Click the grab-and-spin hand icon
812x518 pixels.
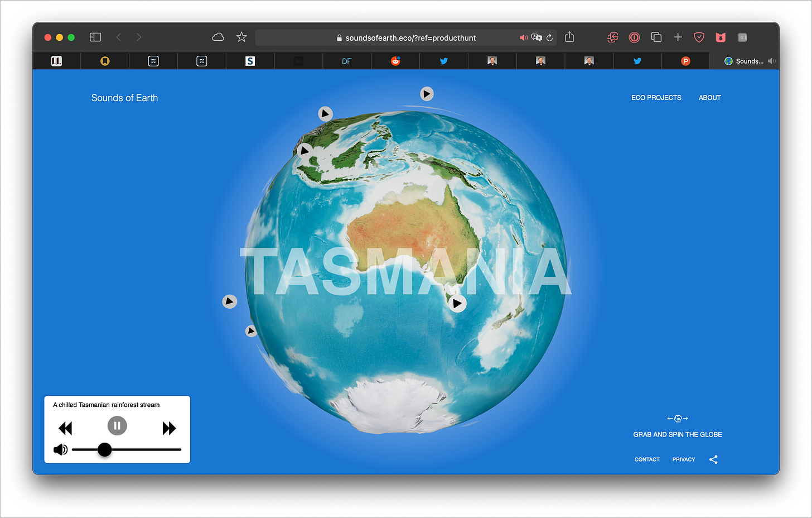pos(678,418)
